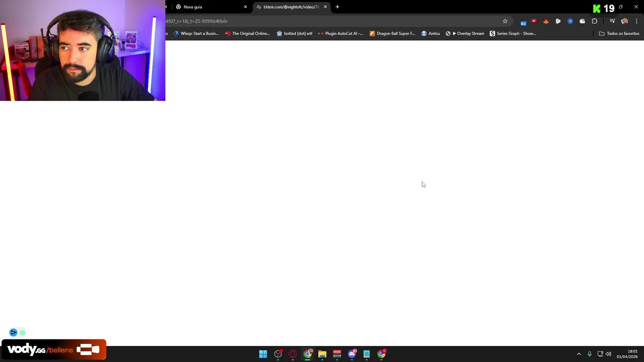Open the blue circular extension icon

click(570, 21)
